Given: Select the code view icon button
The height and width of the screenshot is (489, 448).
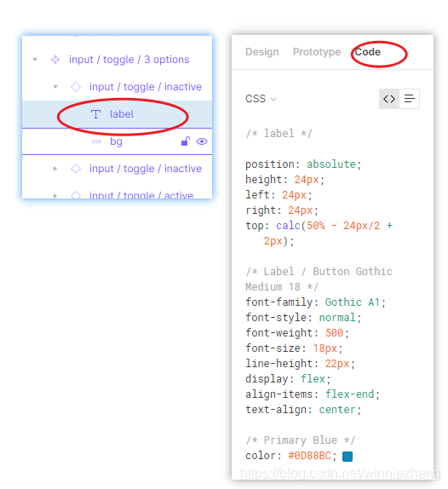Looking at the screenshot, I should (389, 99).
